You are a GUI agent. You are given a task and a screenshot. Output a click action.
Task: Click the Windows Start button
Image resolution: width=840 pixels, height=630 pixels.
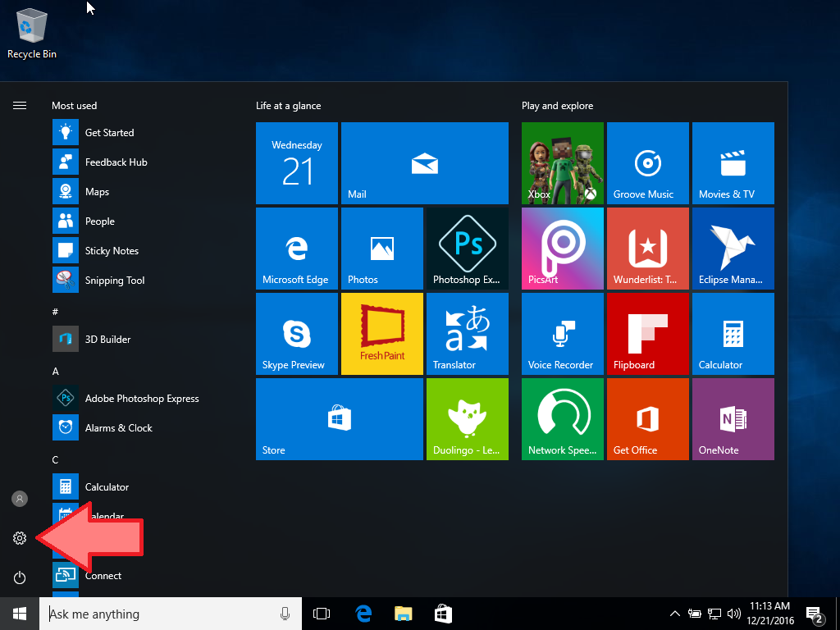[20, 614]
